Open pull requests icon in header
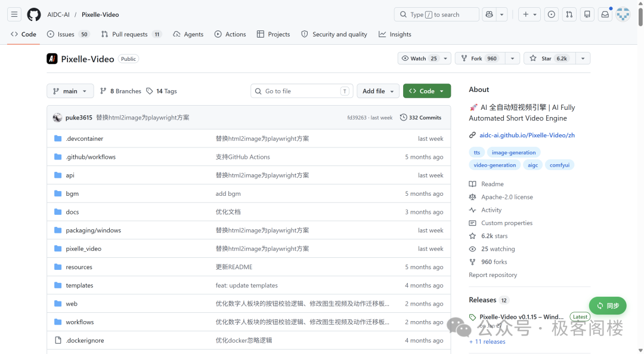The width and height of the screenshot is (644, 354). tap(569, 14)
